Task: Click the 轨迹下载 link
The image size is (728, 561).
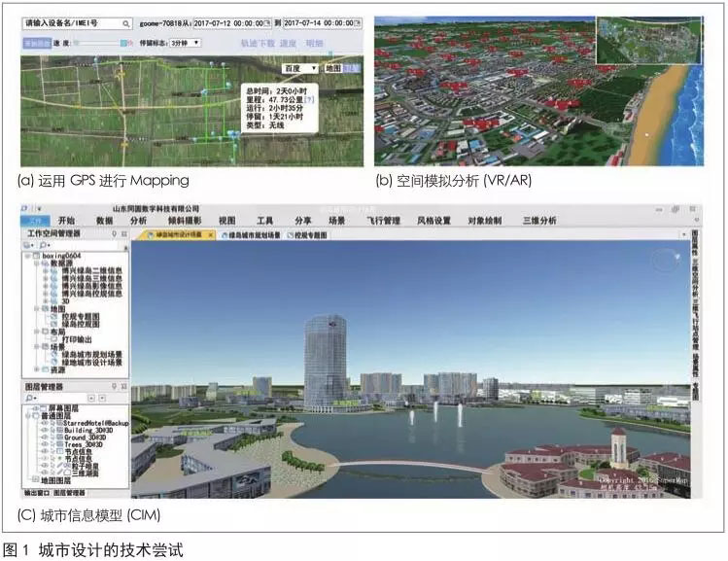Action: (x=258, y=43)
